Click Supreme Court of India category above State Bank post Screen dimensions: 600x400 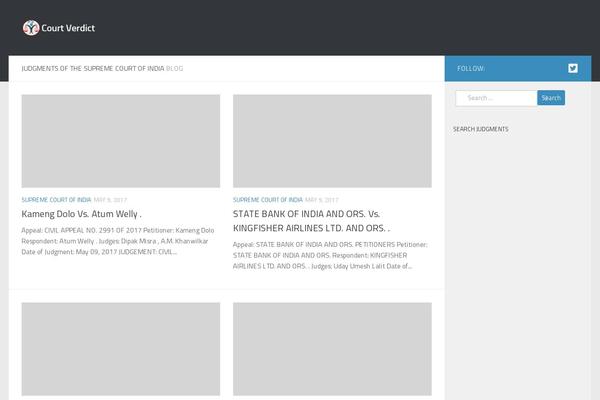click(x=268, y=200)
